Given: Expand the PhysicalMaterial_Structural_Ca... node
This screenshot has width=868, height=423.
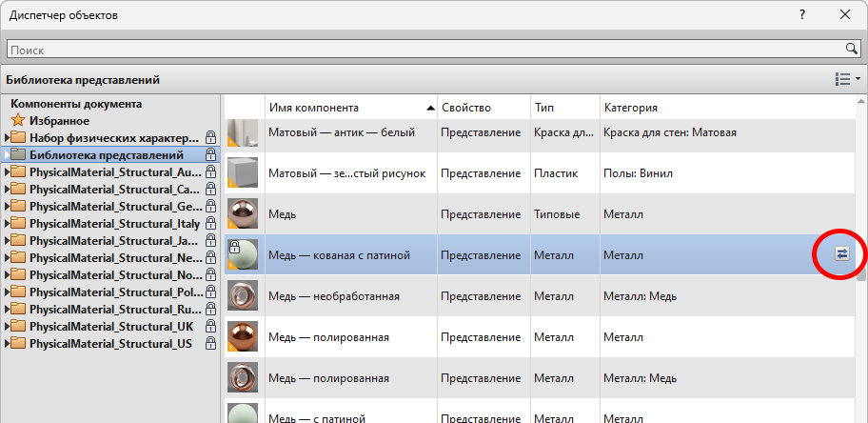Looking at the screenshot, I should click(7, 189).
